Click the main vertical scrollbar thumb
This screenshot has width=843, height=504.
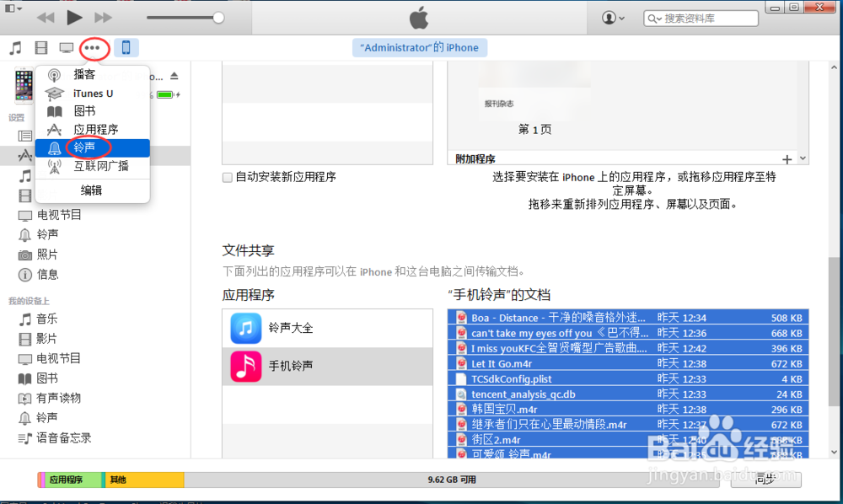pos(834,332)
